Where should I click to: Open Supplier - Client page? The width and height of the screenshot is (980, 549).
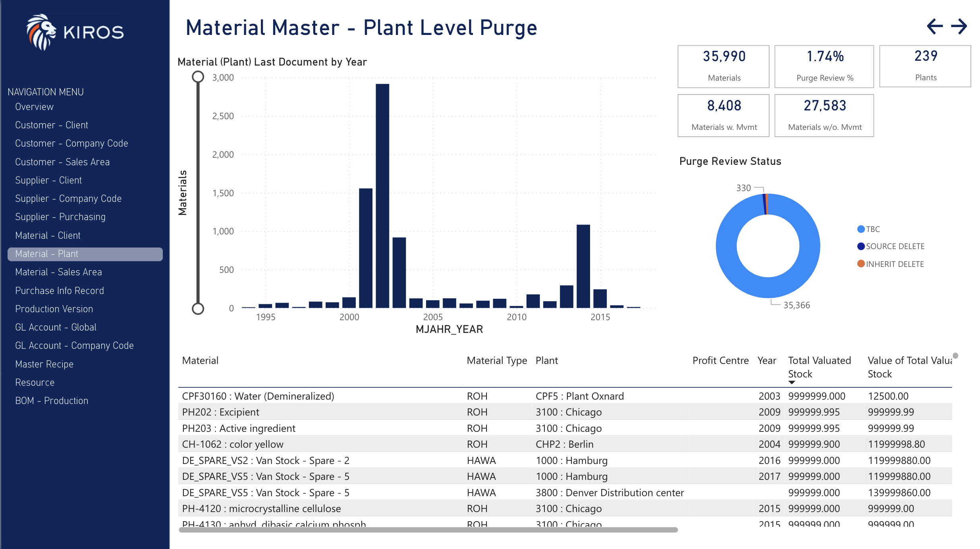tap(48, 180)
